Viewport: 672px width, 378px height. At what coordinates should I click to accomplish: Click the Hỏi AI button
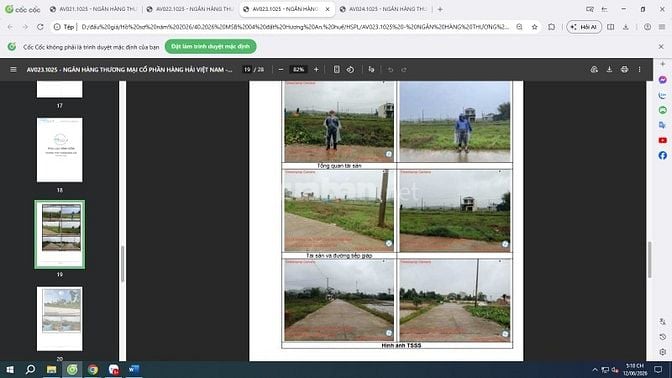584,27
